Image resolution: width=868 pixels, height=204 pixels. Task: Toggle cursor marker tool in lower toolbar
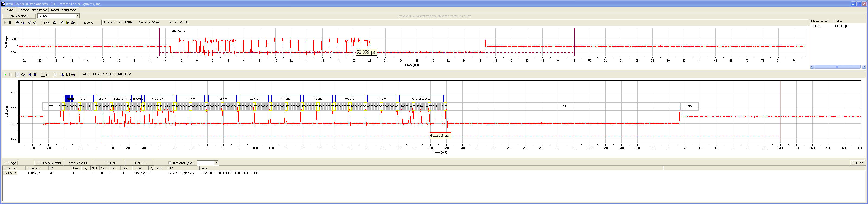[x=48, y=75]
